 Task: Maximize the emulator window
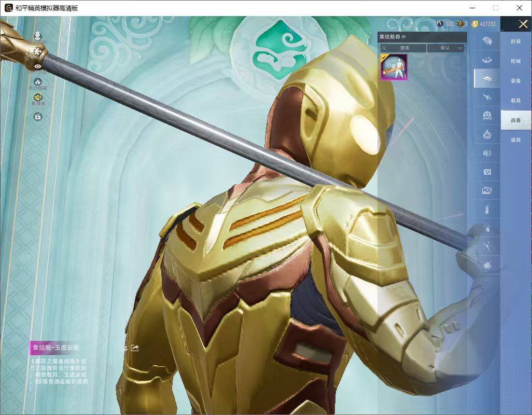496,8
